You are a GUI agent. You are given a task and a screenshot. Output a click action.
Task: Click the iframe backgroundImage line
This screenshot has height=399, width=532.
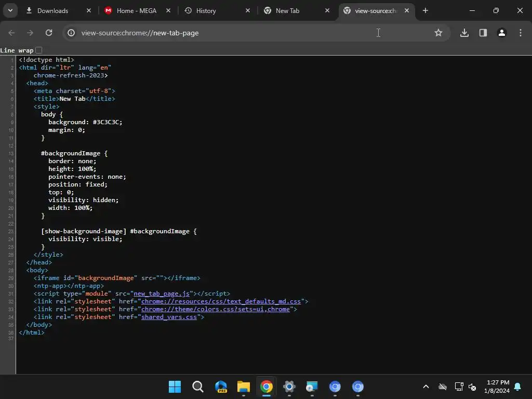pos(117,278)
